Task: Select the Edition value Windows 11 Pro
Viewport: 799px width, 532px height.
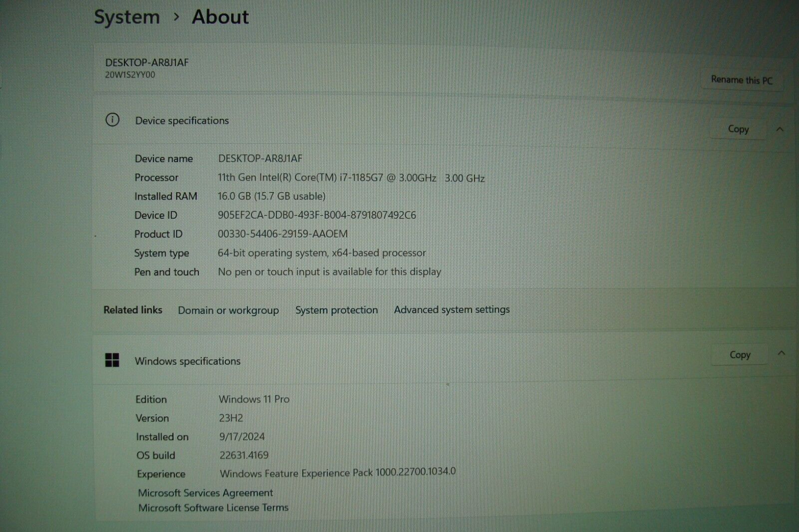Action: coord(254,399)
